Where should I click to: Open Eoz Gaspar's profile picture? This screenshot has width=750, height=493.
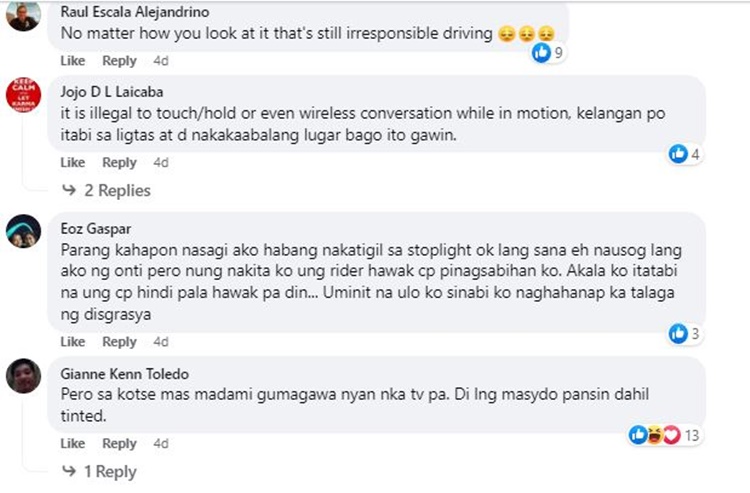[x=23, y=231]
